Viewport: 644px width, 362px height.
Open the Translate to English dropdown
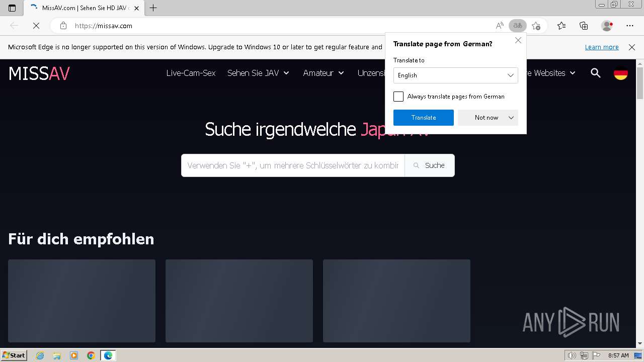pyautogui.click(x=456, y=75)
